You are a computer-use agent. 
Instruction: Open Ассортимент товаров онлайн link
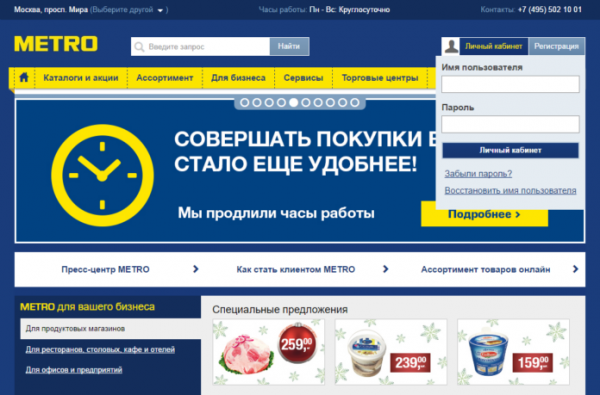[x=486, y=269]
